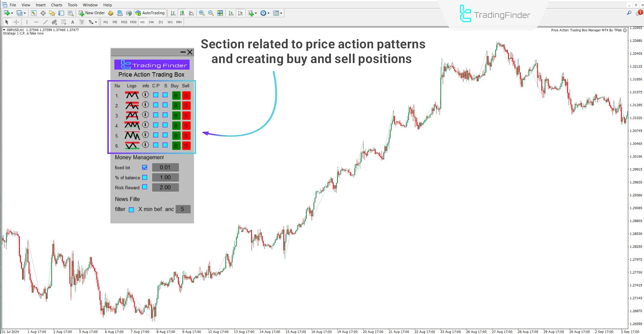Zoom in on the chart
This screenshot has height=334, width=644.
(x=202, y=13)
